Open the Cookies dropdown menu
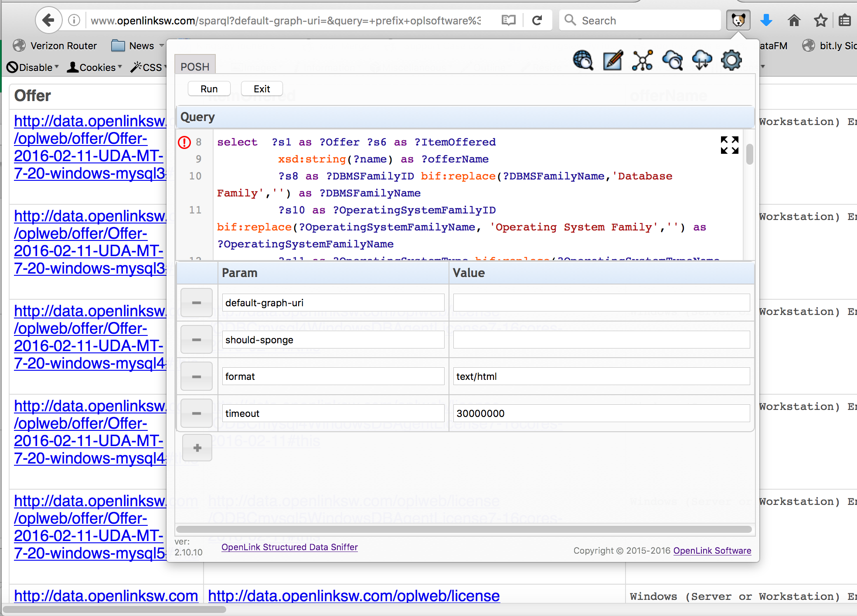This screenshot has width=857, height=616. (94, 67)
